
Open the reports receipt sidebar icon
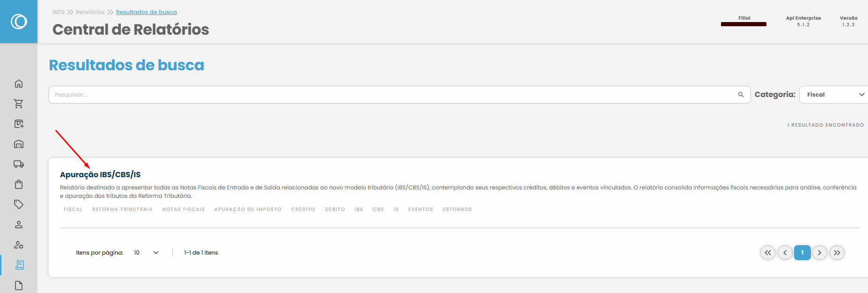19,265
